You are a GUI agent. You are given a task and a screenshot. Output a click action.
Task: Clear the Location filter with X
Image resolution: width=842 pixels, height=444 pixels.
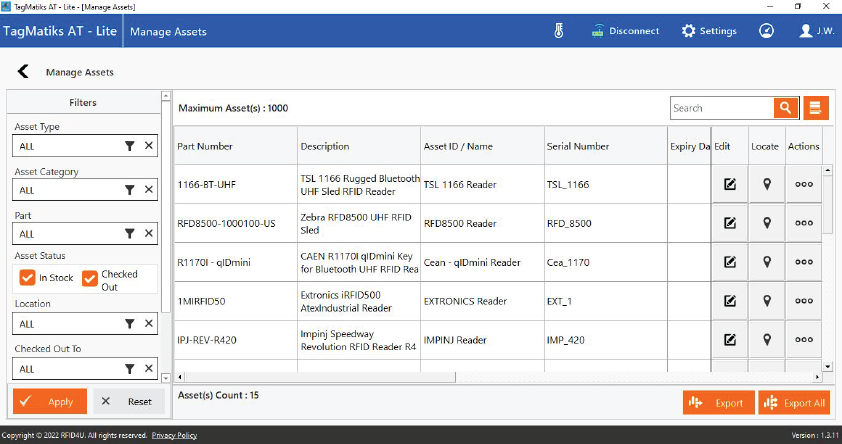pos(148,324)
